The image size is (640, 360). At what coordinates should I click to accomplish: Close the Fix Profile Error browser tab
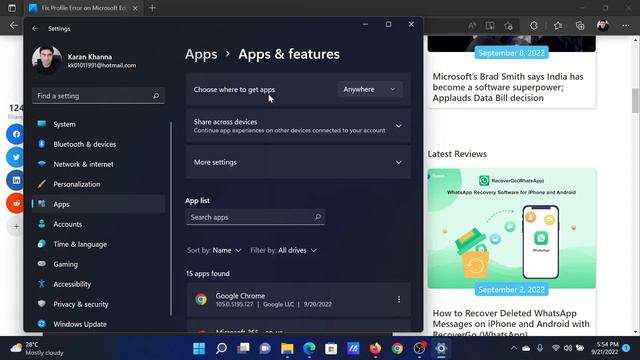tap(135, 8)
